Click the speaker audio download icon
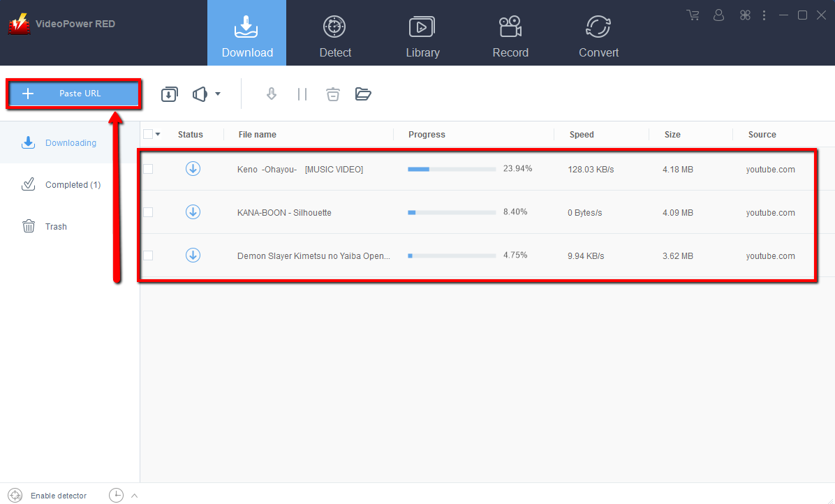The image size is (835, 504). 200,94
